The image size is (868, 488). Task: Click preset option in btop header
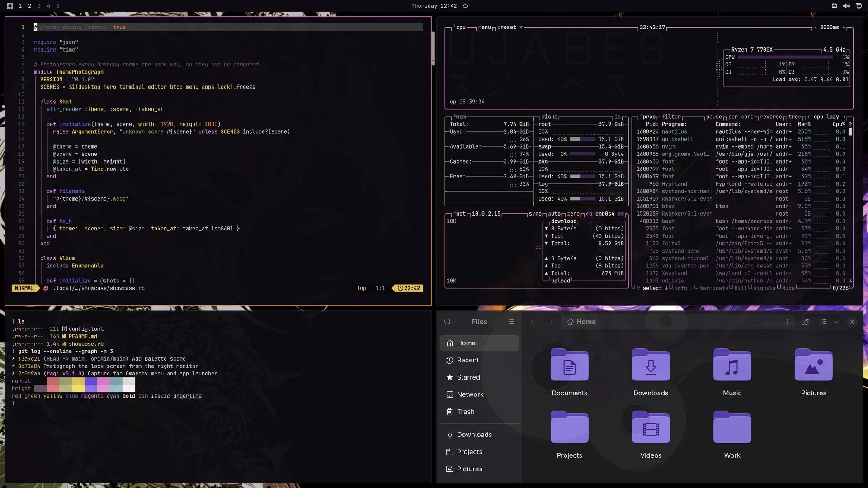click(x=507, y=28)
